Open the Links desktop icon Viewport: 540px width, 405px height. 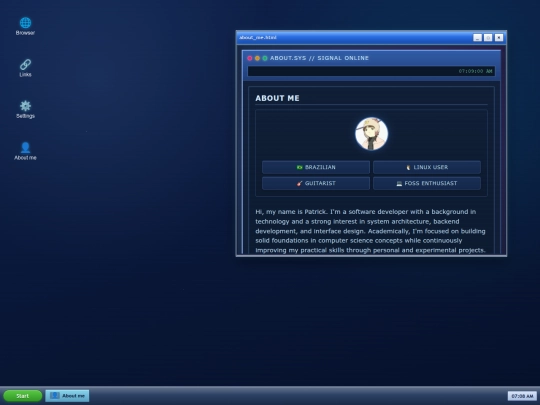click(x=25, y=68)
